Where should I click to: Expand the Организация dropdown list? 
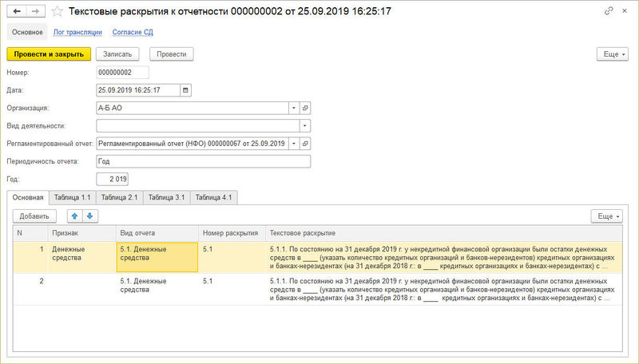[x=293, y=108]
